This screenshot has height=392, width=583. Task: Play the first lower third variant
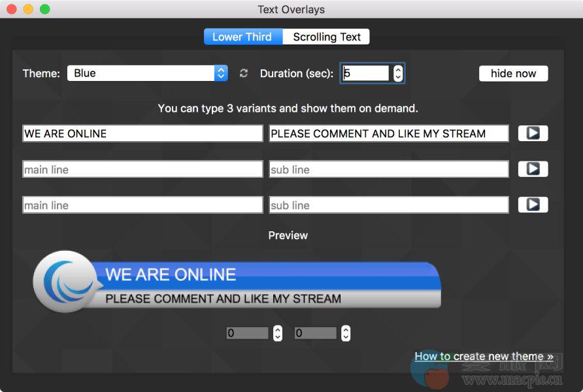click(533, 133)
